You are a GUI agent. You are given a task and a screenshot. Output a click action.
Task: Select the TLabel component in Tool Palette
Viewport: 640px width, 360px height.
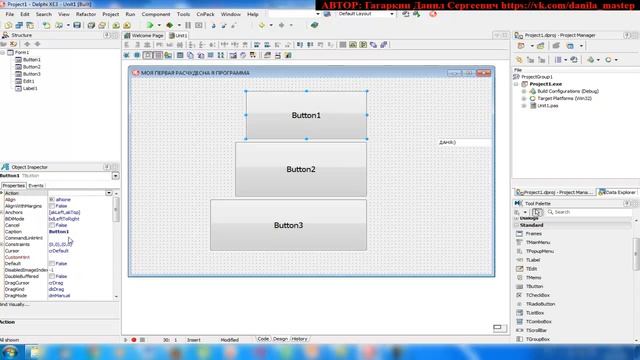click(533, 260)
